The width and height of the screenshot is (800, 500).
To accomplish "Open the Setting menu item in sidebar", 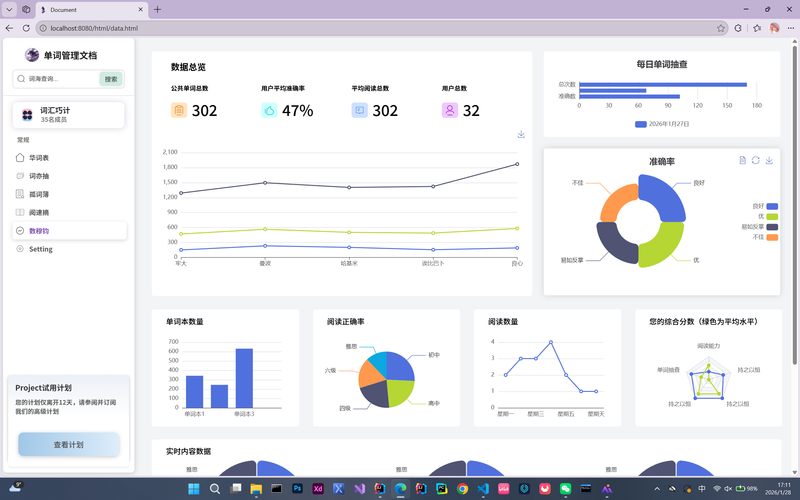I will click(40, 249).
